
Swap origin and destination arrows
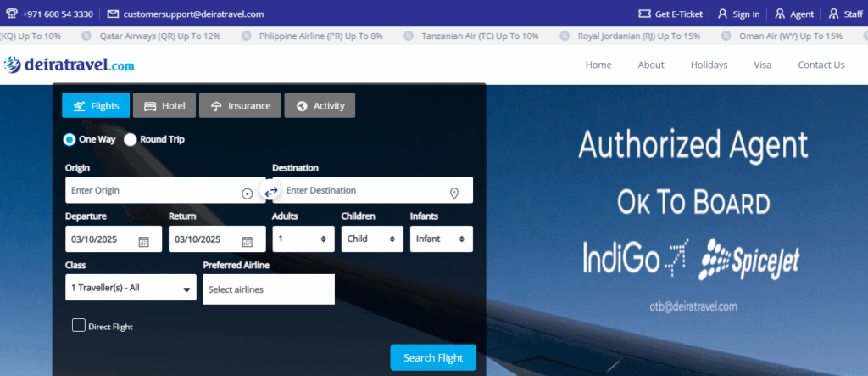[270, 192]
